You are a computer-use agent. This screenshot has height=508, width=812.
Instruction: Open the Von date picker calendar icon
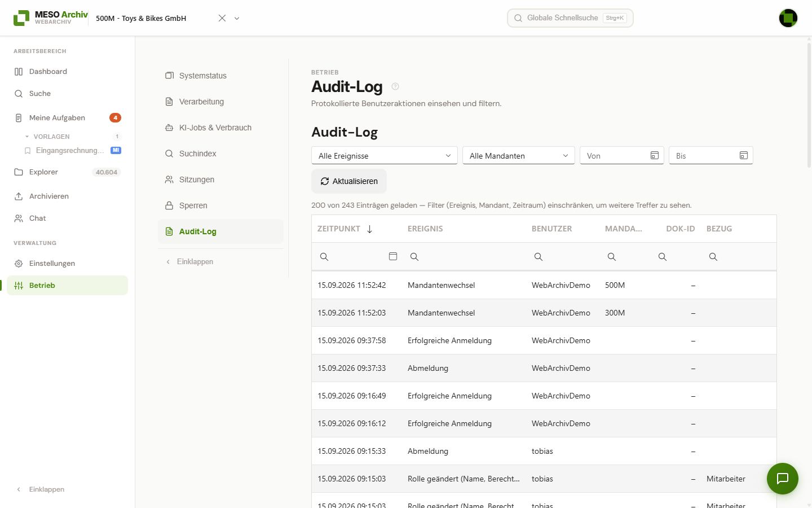tap(655, 155)
